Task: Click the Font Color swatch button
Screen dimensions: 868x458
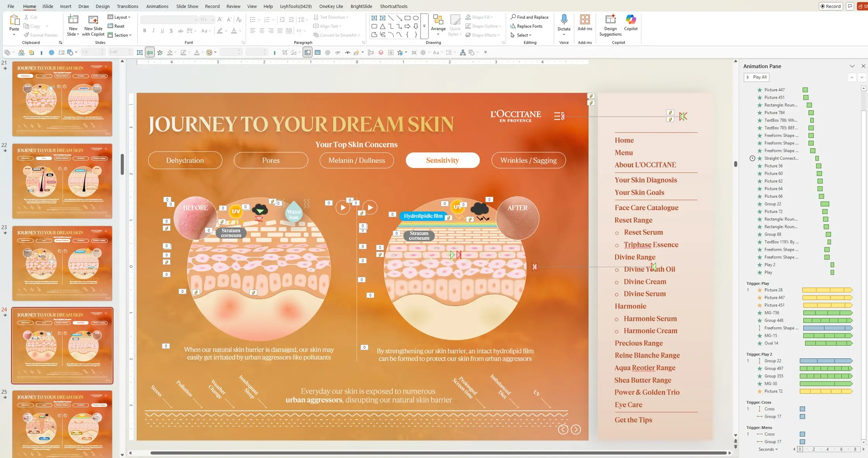Action: click(234, 31)
